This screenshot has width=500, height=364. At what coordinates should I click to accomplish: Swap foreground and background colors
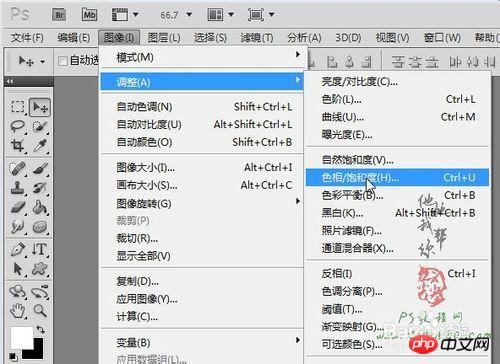[x=41, y=330]
